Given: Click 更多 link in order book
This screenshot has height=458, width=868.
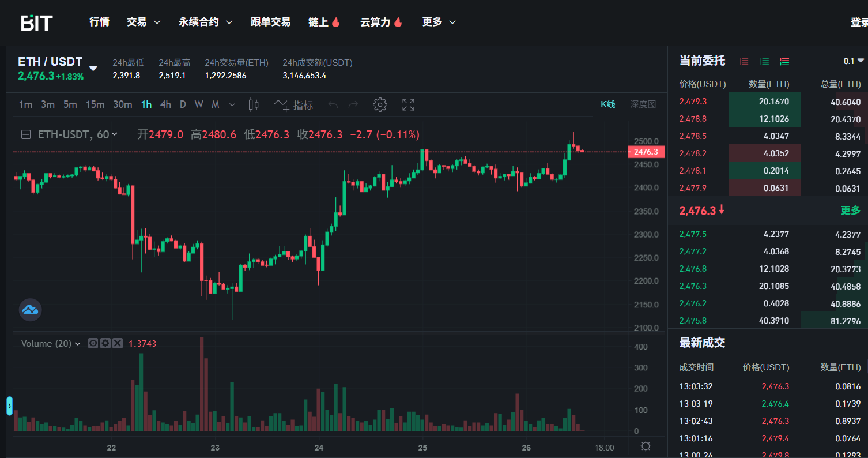Looking at the screenshot, I should 850,211.
